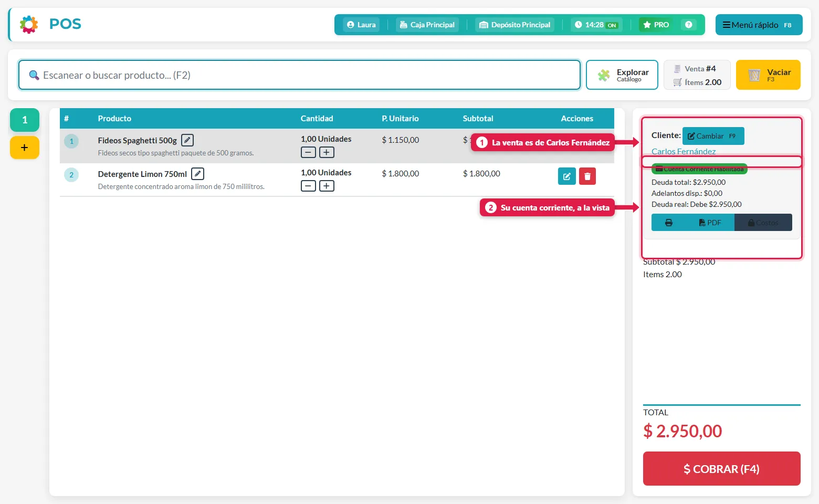Viewport: 819px width, 504px height.
Task: Click the Adelantos disp.: $0,00 line
Action: point(687,193)
